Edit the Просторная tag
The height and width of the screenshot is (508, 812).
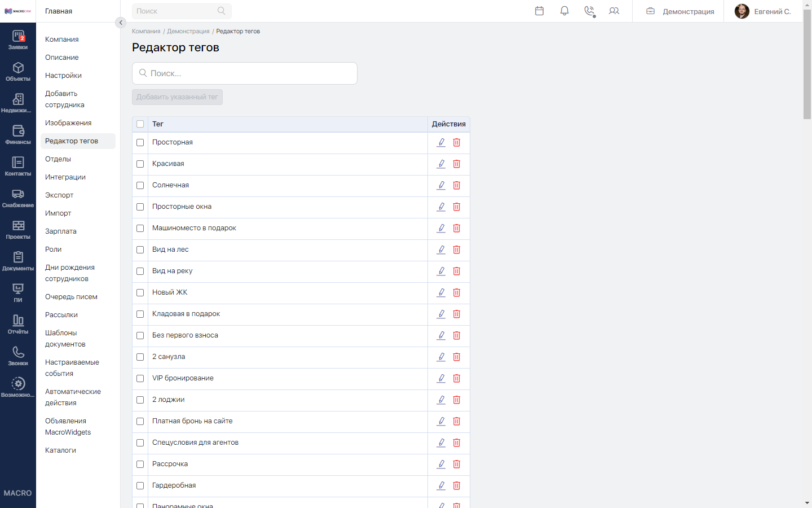442,143
